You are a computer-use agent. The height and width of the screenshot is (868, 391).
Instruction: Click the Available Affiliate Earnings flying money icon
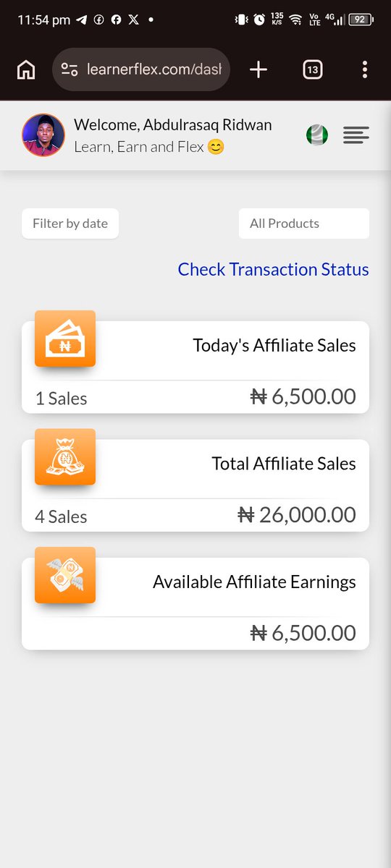[x=65, y=575]
